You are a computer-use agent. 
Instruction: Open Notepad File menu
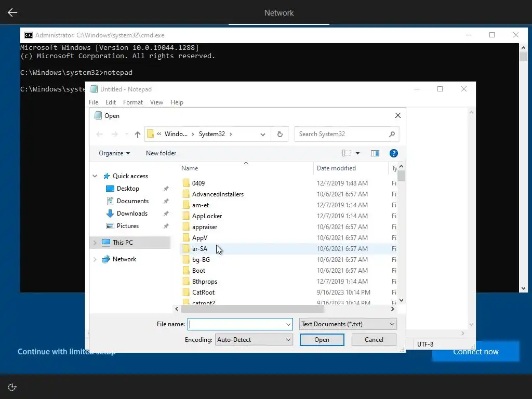point(94,102)
